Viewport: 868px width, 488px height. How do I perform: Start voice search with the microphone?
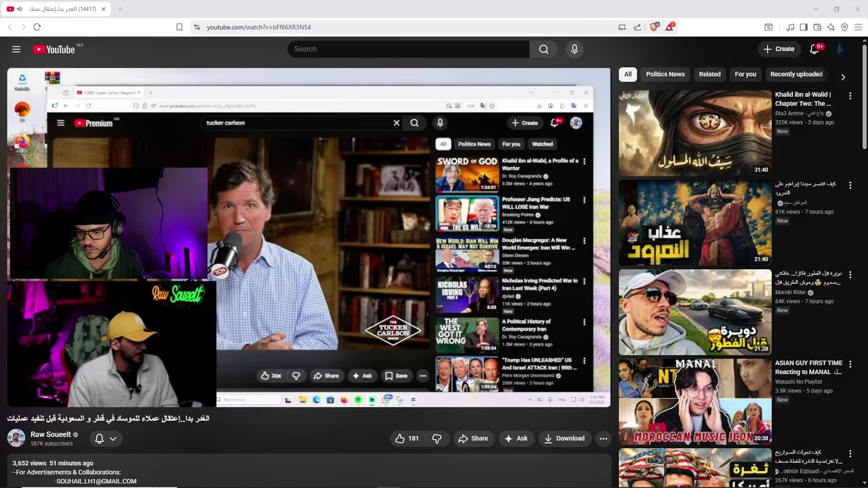pos(574,49)
